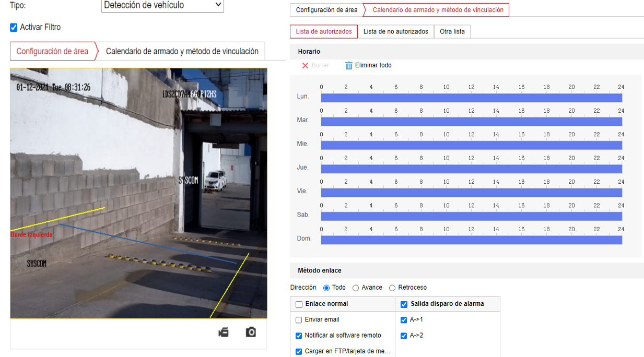Click the red X Borrar icon
644x357 pixels.
[x=305, y=65]
